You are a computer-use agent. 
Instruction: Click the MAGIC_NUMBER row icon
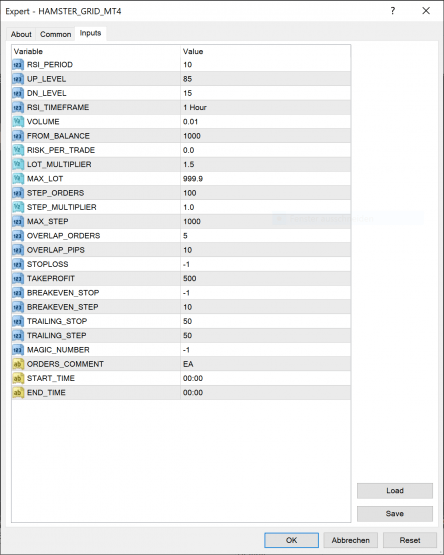(18, 350)
